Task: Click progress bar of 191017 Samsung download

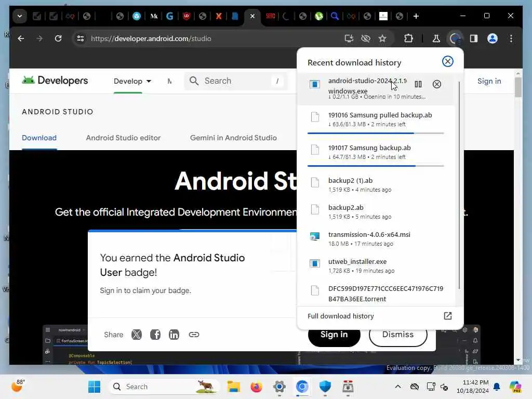Action: click(376, 166)
